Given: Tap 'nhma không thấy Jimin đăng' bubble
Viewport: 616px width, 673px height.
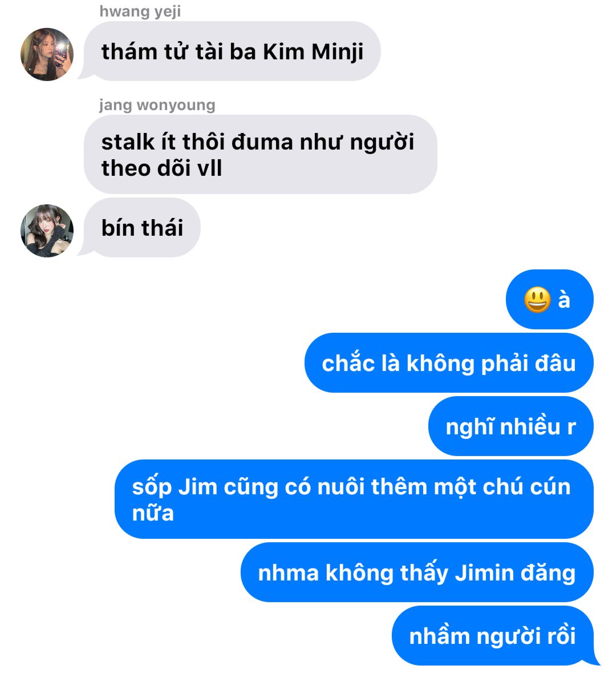Looking at the screenshot, I should [x=417, y=573].
